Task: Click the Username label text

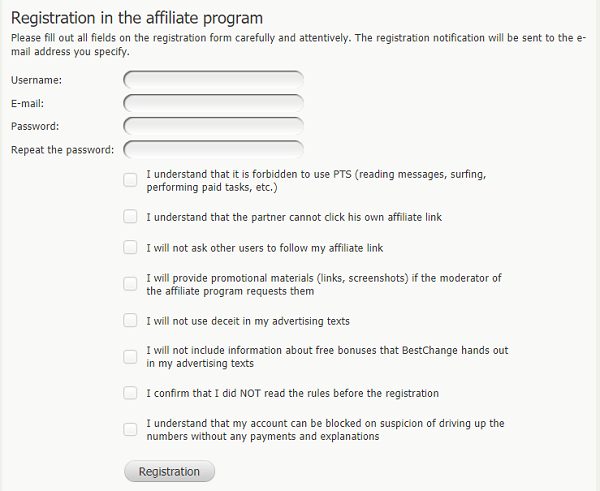Action: (x=36, y=80)
